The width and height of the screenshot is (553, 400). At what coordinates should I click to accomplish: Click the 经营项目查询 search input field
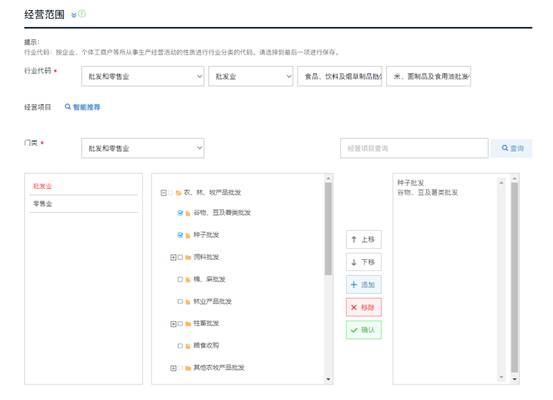coord(414,148)
